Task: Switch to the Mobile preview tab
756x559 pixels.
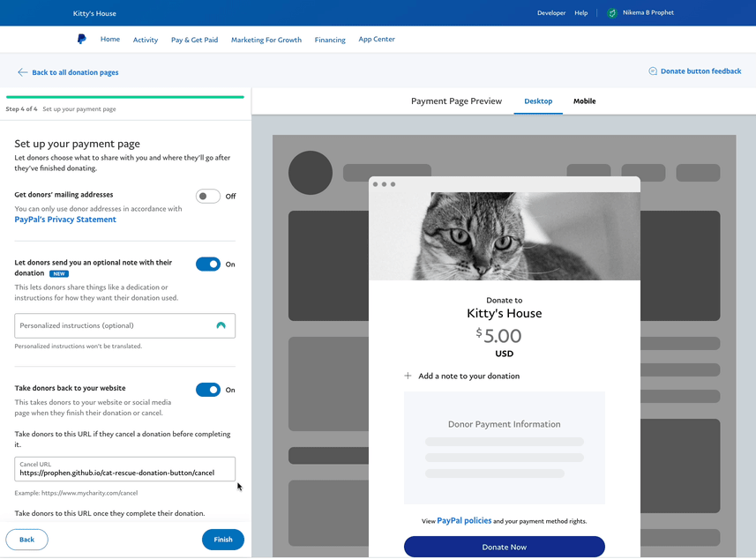Action: tap(584, 101)
